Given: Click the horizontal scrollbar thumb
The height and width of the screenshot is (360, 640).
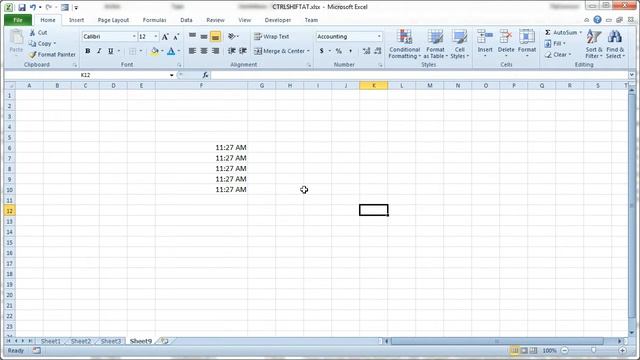Looking at the screenshot, I should pyautogui.click(x=497, y=341).
